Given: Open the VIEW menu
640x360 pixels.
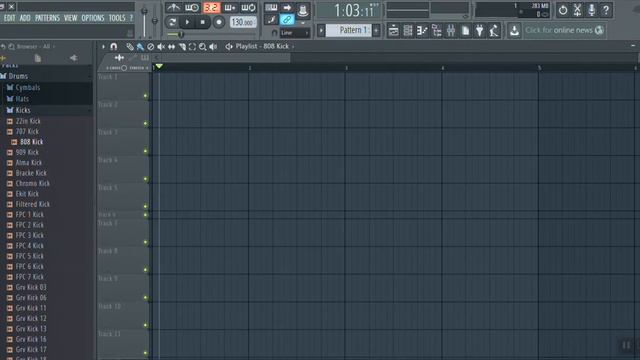Looking at the screenshot, I should coord(71,18).
